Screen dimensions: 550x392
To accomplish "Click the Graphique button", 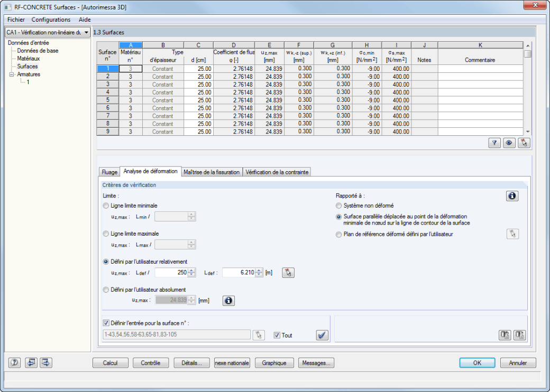I will [274, 363].
